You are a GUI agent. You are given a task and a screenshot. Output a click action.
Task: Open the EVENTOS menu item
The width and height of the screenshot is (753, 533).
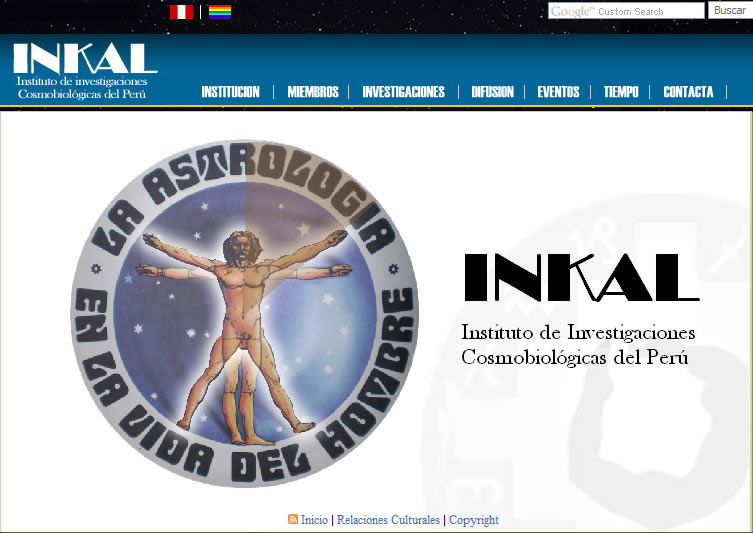[x=558, y=92]
